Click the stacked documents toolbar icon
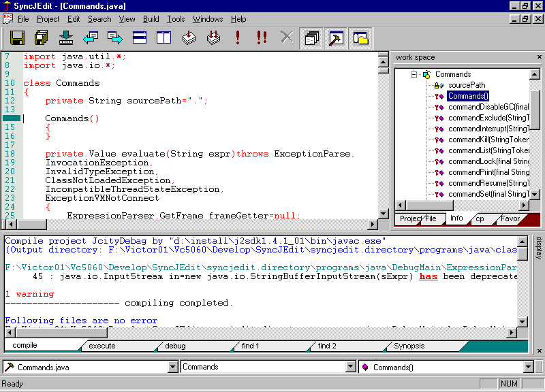Screen dimensions: 545x392 click(x=311, y=39)
